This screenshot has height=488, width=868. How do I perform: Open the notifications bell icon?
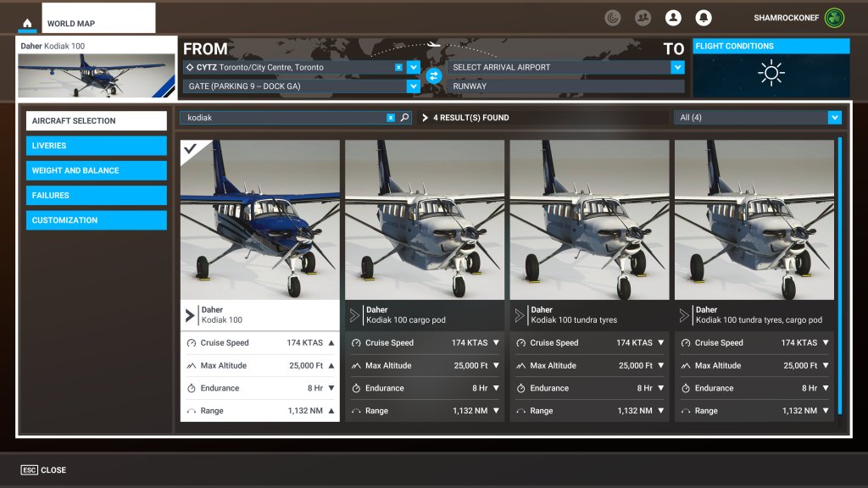point(703,17)
